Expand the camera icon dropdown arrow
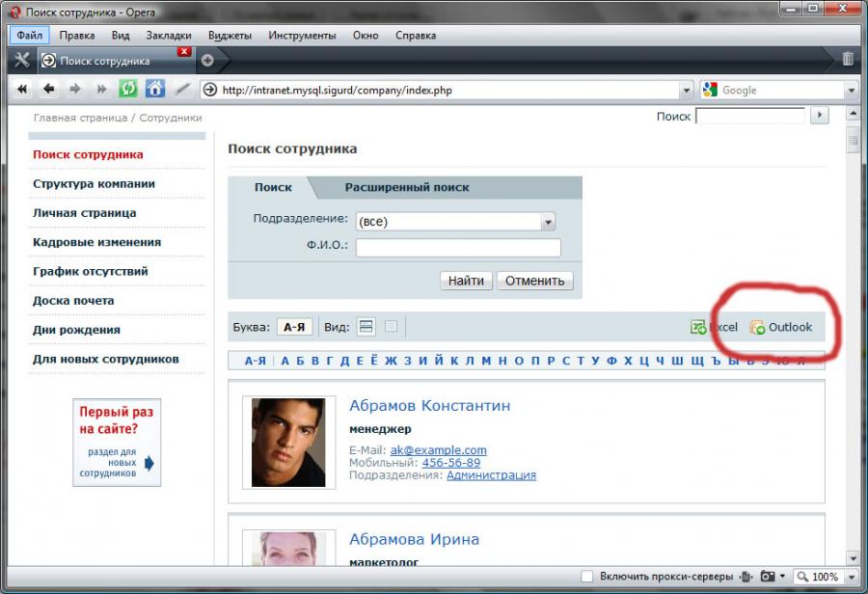This screenshot has height=594, width=868. point(782,576)
